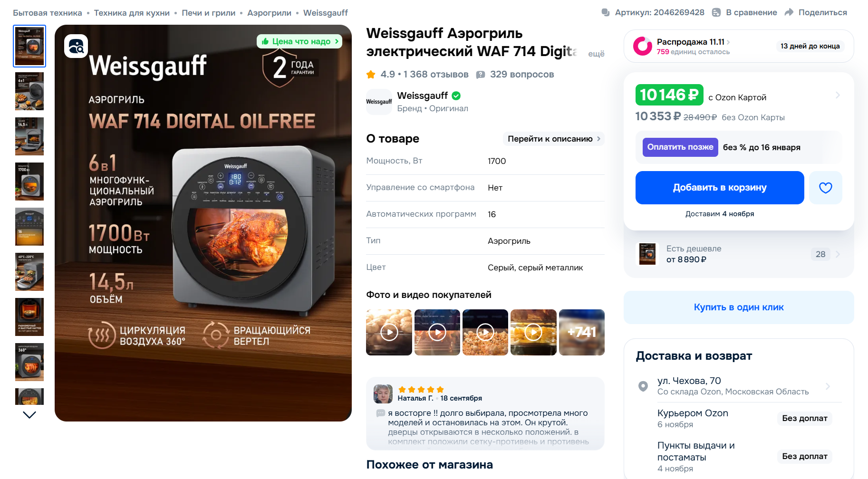Open Перейти к описанию link
Viewport: 868px width, 479px height.
click(554, 139)
